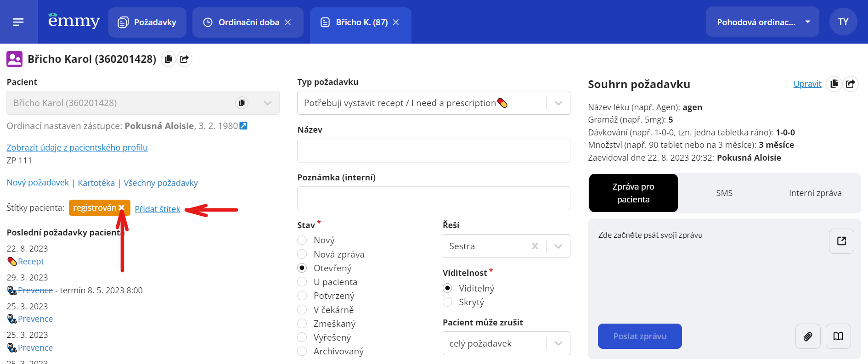Share patient via header export icon

tap(184, 59)
